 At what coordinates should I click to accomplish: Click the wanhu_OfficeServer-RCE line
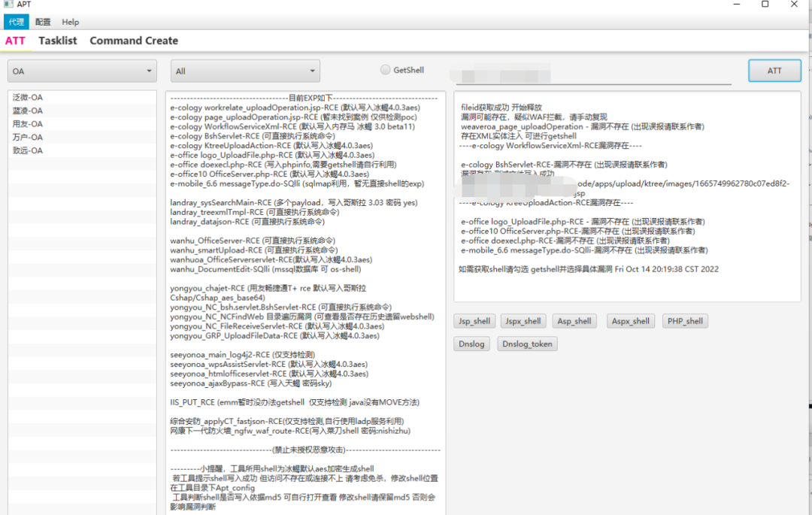[253, 241]
